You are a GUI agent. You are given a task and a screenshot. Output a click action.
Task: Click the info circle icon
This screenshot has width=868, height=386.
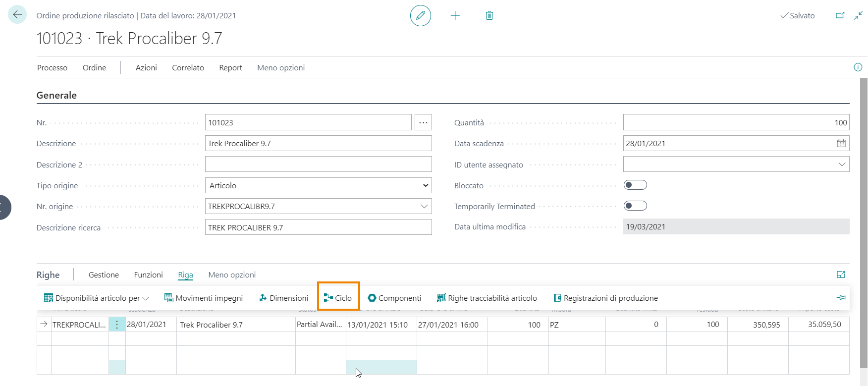tap(858, 67)
